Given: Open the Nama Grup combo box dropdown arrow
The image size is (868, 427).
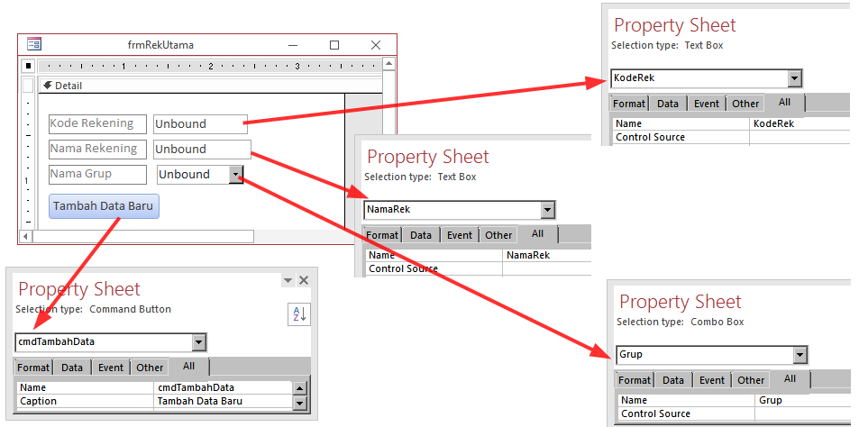Looking at the screenshot, I should point(236,175).
